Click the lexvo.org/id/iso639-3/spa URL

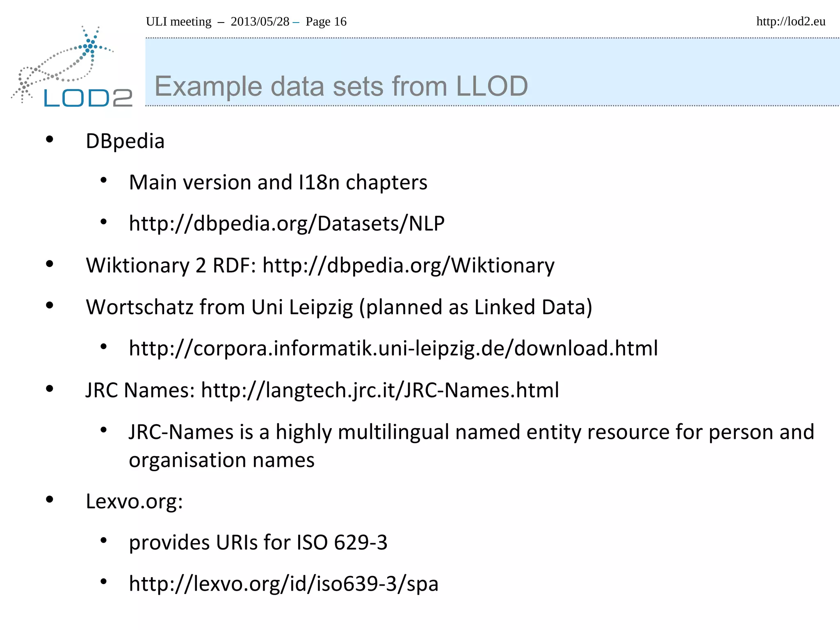(x=283, y=584)
